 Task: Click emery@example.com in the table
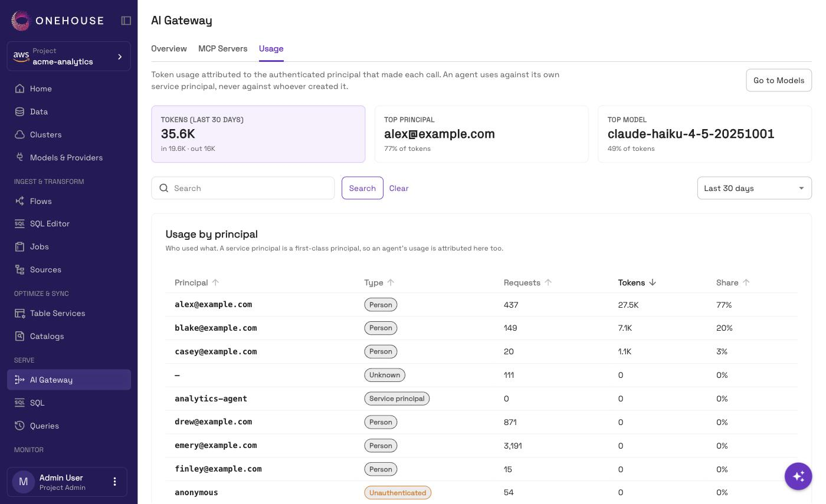216,446
